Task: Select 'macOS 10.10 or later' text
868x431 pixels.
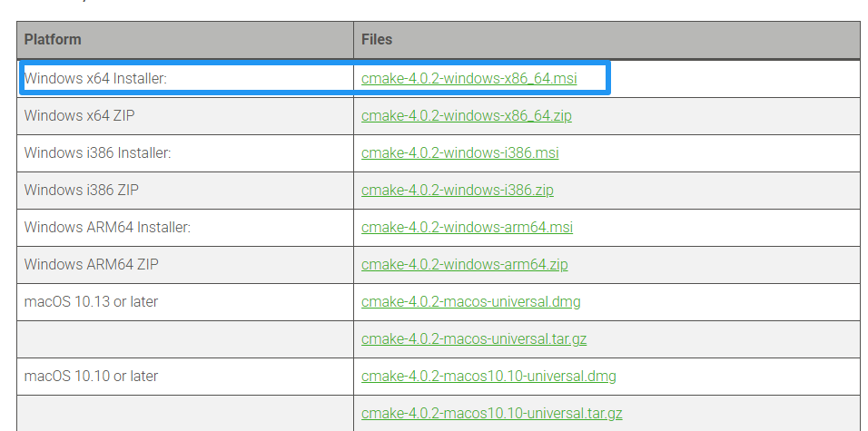Action: (x=92, y=377)
